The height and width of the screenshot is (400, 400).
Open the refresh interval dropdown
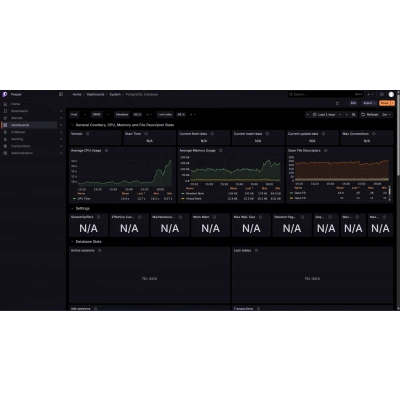(387, 114)
